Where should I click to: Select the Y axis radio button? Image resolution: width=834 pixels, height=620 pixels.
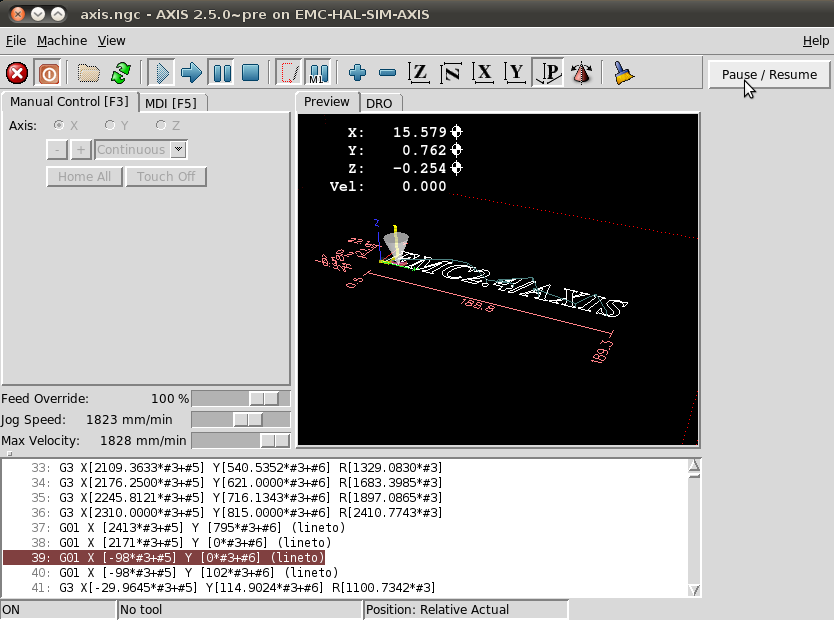(110, 125)
